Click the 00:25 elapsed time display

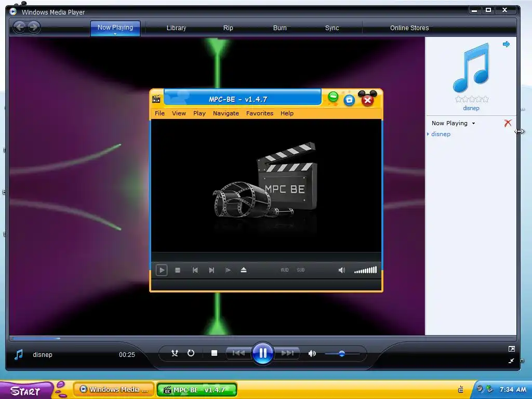(127, 354)
